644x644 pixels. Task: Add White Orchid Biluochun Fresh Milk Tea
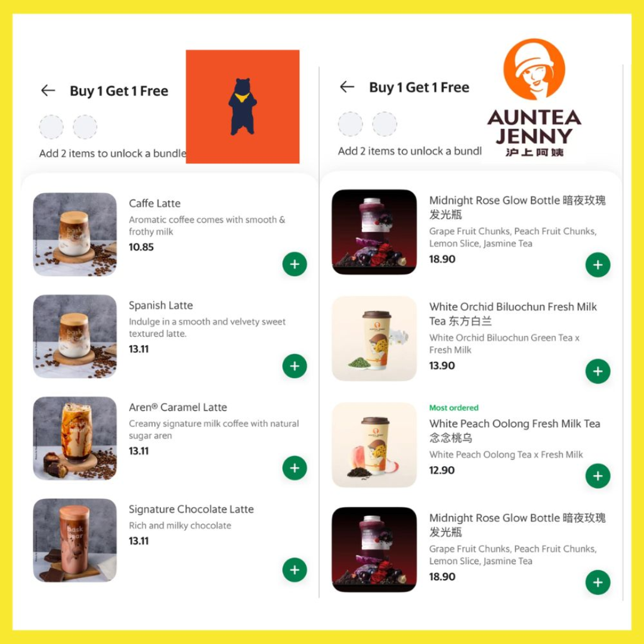[x=597, y=371]
